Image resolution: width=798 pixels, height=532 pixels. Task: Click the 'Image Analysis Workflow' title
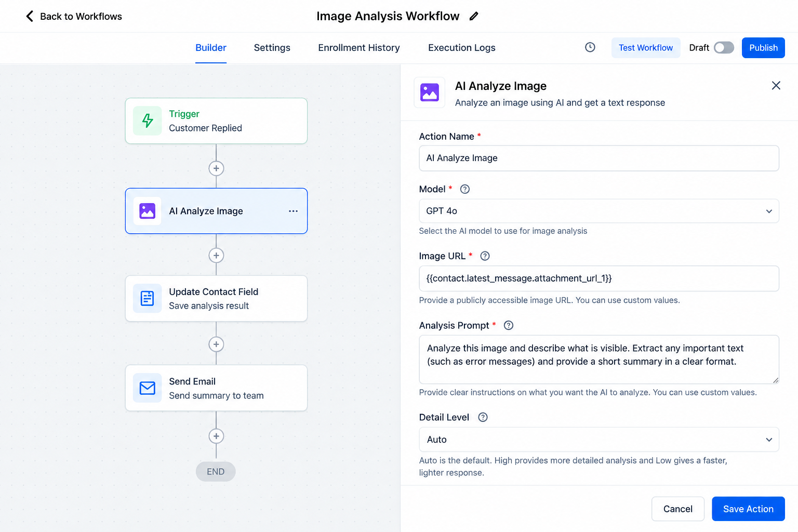388,16
